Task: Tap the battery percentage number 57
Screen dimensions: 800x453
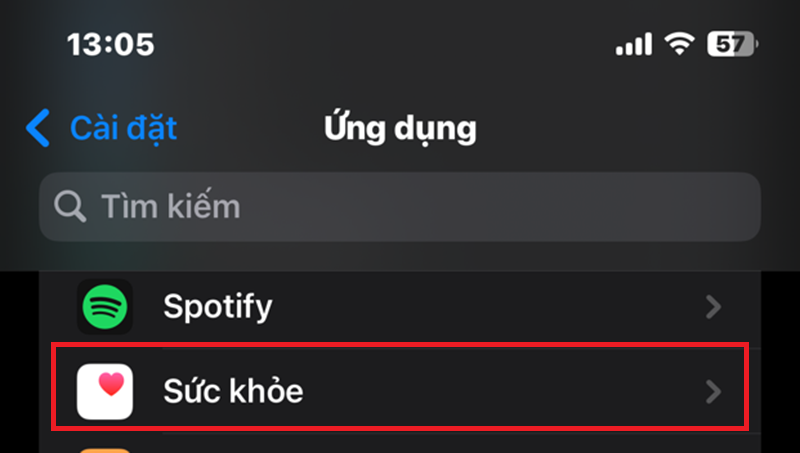Action: click(729, 45)
